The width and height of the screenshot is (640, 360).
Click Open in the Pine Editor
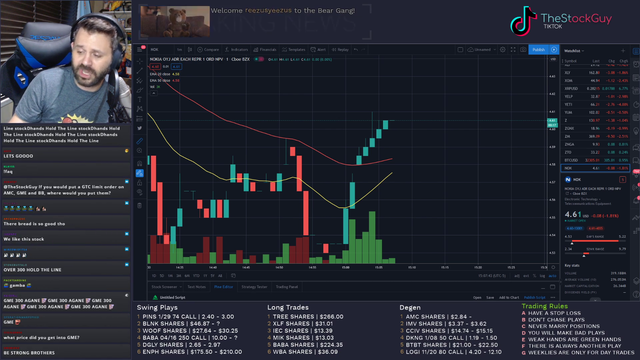coord(477,298)
